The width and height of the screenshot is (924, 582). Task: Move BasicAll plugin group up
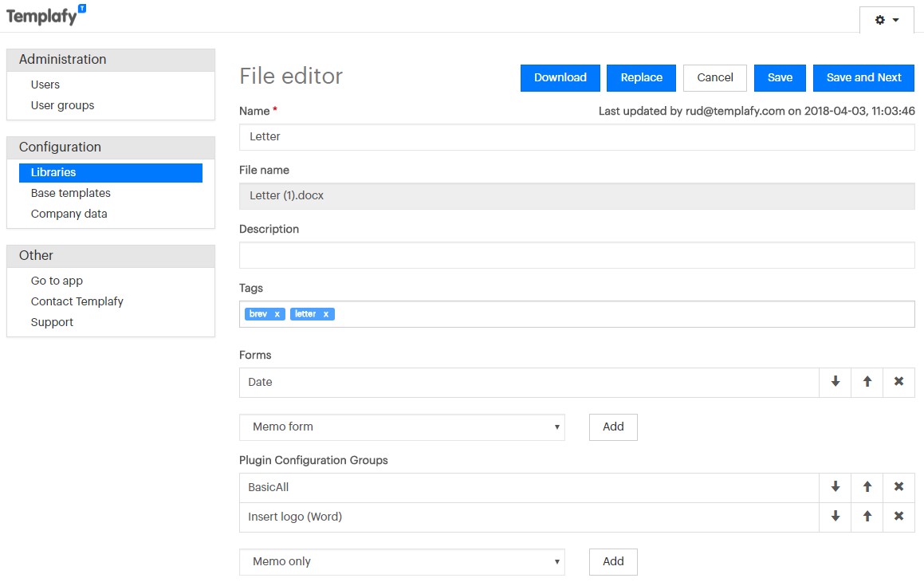pyautogui.click(x=867, y=487)
